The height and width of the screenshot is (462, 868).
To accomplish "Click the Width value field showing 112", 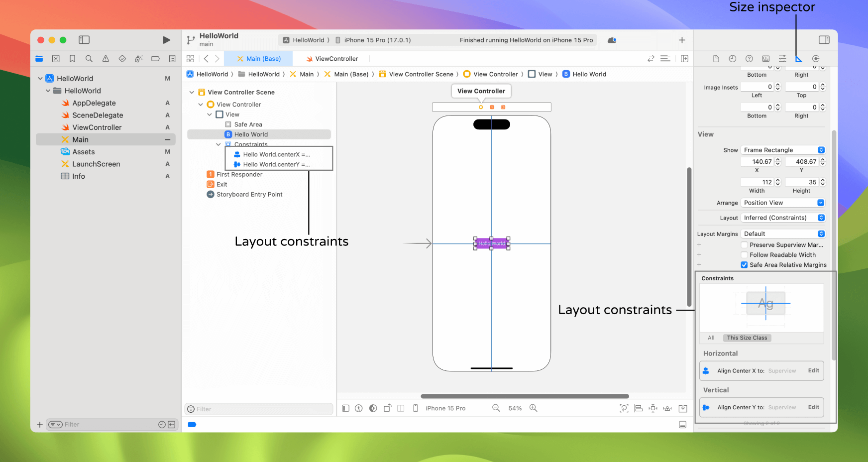I will (x=758, y=182).
